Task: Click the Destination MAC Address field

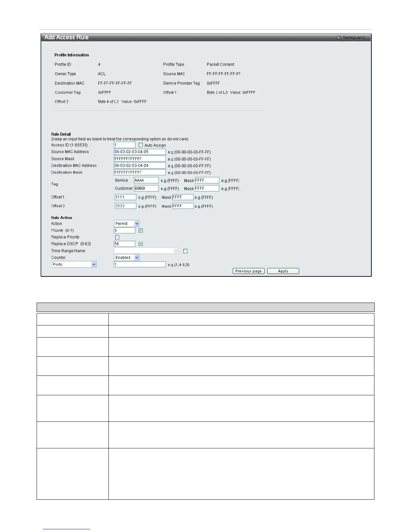Action: (x=140, y=166)
